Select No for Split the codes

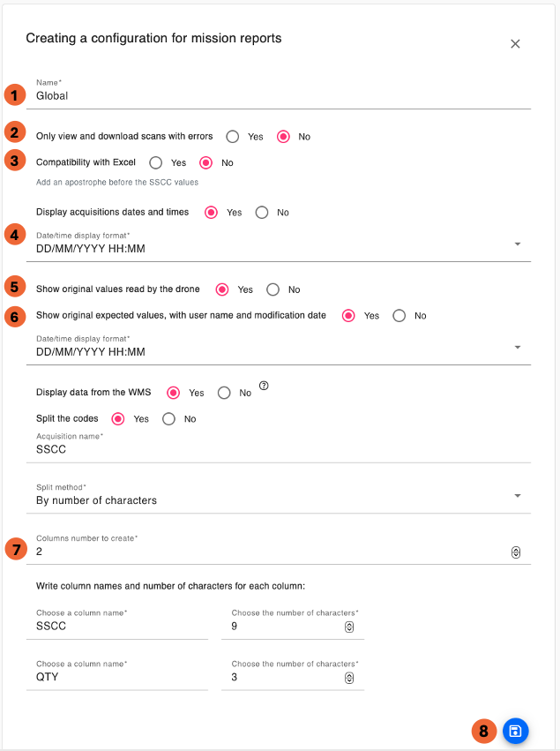169,419
